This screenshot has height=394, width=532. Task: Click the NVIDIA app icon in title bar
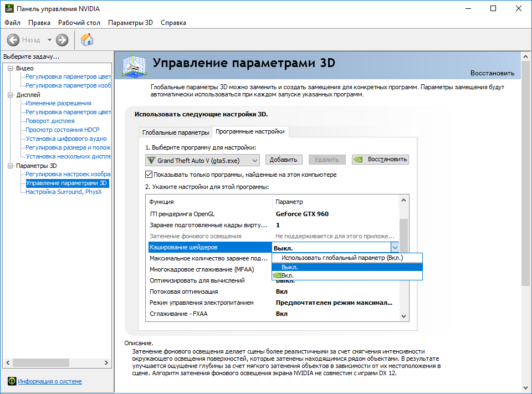pyautogui.click(x=9, y=8)
